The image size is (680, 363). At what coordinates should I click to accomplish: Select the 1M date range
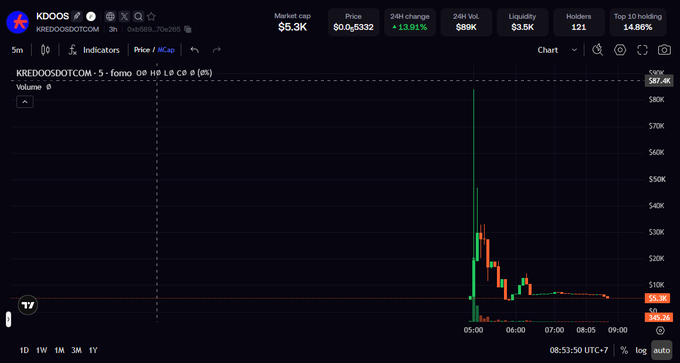tap(59, 350)
